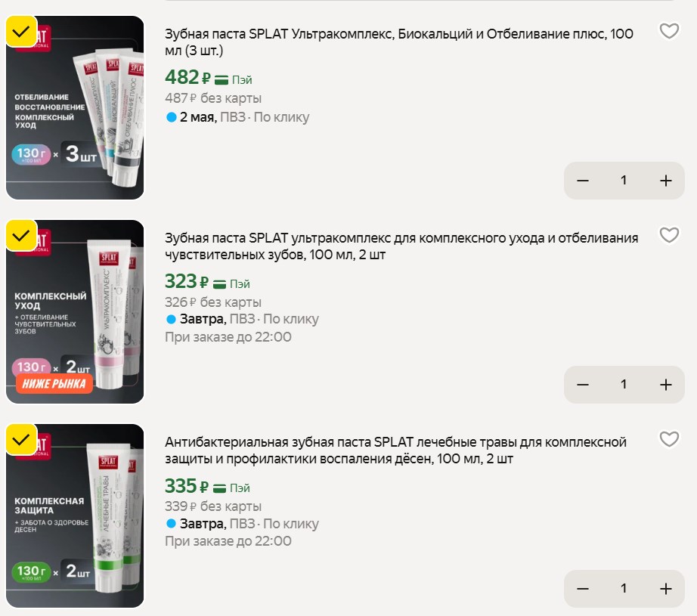Increase quantity of 482 ₽ toothpaste set

pyautogui.click(x=665, y=181)
